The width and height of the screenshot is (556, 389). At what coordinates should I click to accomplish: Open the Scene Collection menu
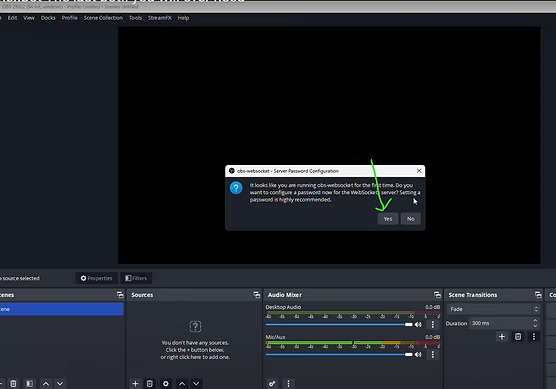tap(103, 18)
